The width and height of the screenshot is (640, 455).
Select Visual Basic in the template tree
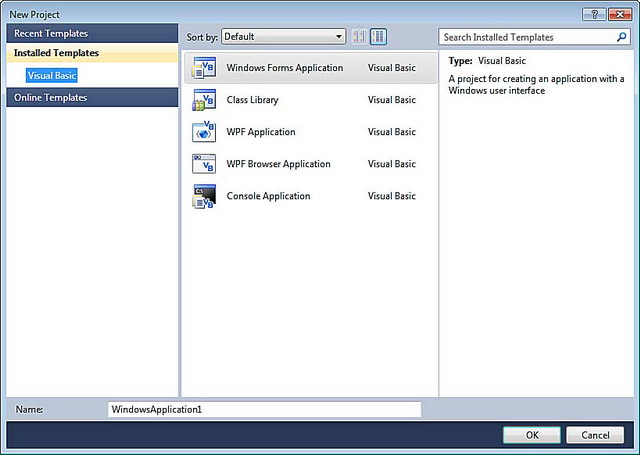click(52, 75)
